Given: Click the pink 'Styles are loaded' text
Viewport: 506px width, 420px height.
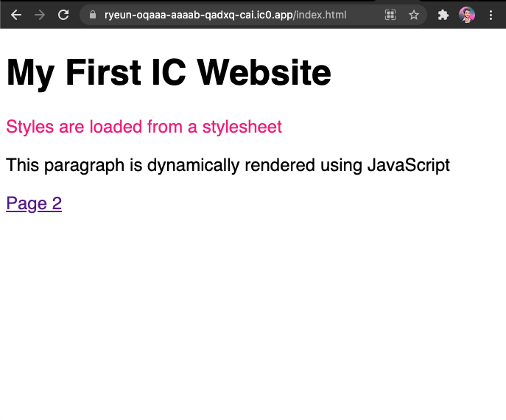Looking at the screenshot, I should (x=144, y=127).
